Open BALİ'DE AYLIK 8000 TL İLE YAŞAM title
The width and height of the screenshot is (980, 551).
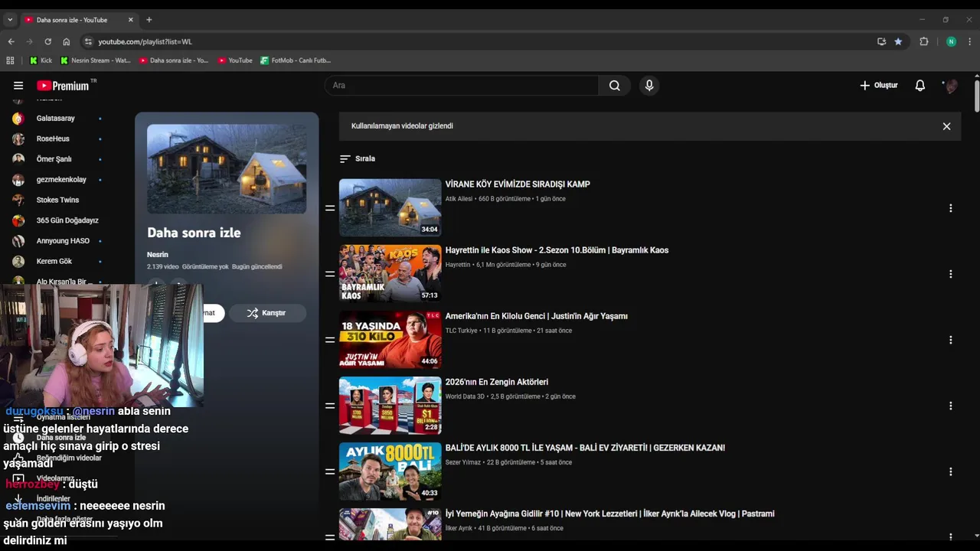585,448
